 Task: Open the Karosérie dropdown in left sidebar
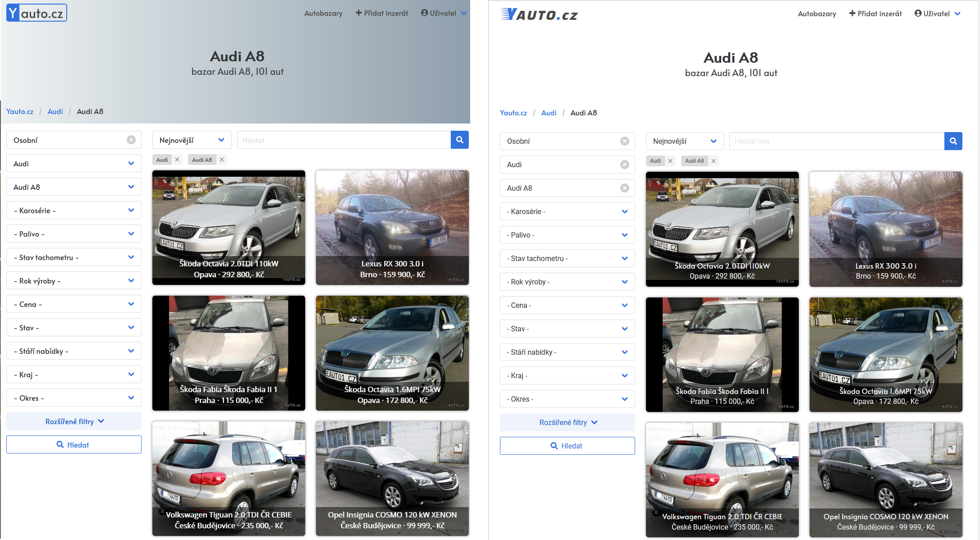(x=74, y=211)
